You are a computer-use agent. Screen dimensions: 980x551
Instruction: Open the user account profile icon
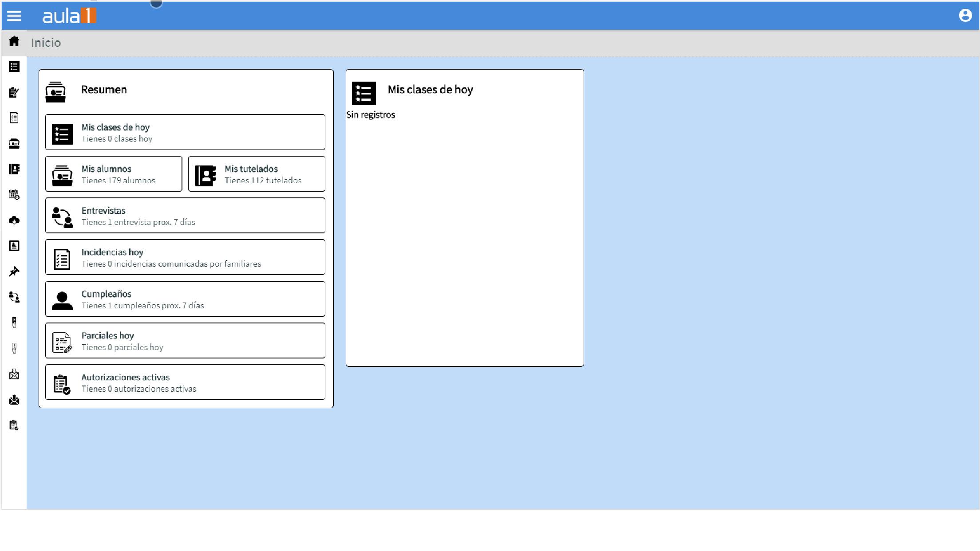tap(965, 16)
